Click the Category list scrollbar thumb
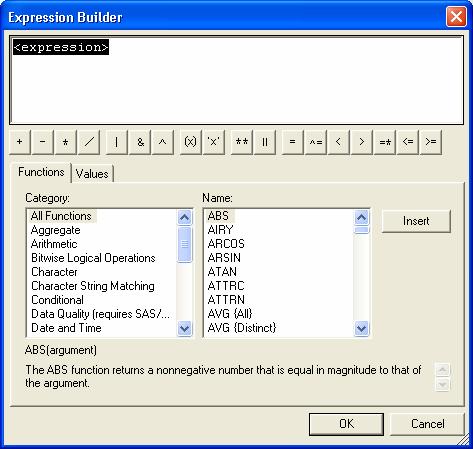 tap(184, 244)
